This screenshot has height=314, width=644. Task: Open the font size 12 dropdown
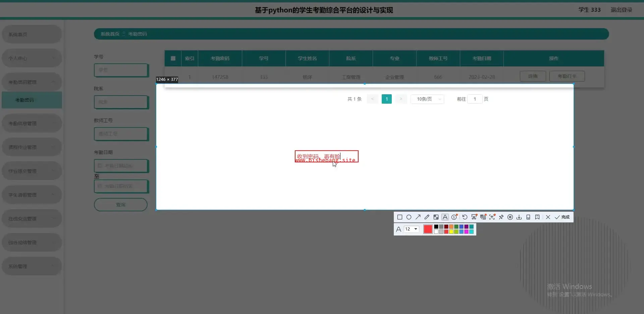(x=412, y=229)
